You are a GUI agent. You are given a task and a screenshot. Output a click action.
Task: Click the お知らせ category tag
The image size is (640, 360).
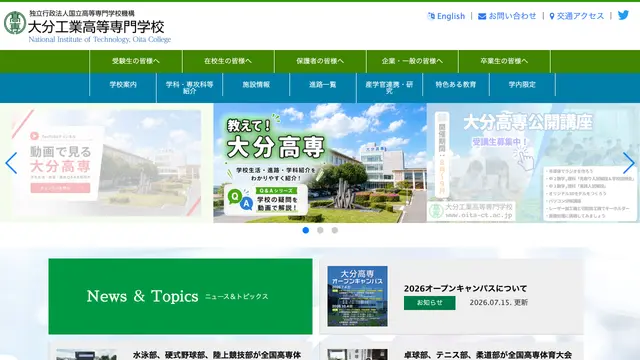pyautogui.click(x=430, y=303)
